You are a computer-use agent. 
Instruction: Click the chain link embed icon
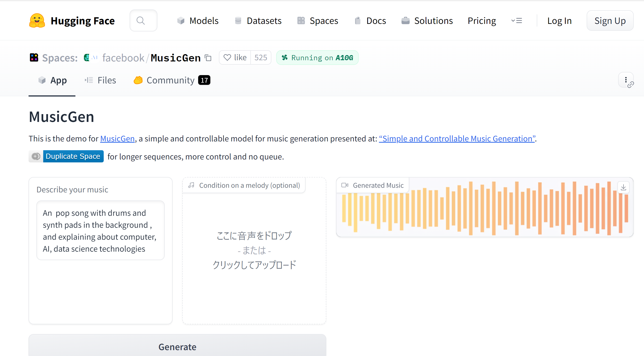pyautogui.click(x=631, y=85)
